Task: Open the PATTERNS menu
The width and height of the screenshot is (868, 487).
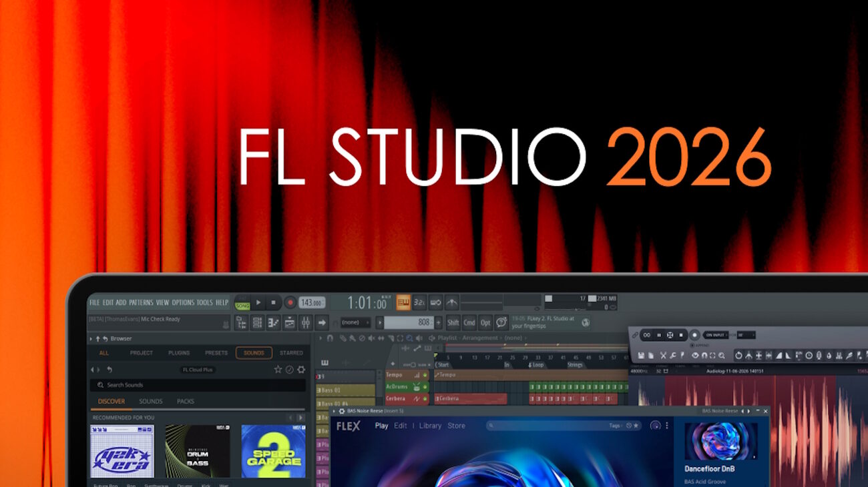Action: point(141,303)
